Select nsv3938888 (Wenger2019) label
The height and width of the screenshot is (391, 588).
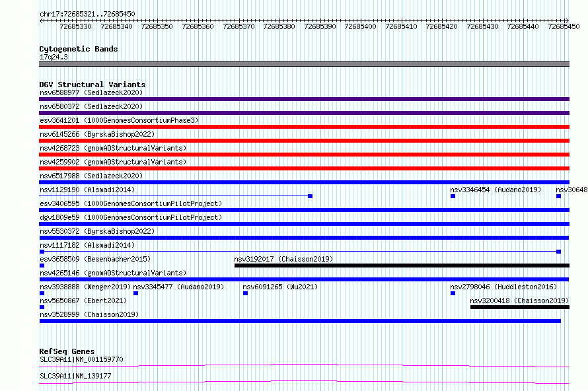[x=85, y=287]
